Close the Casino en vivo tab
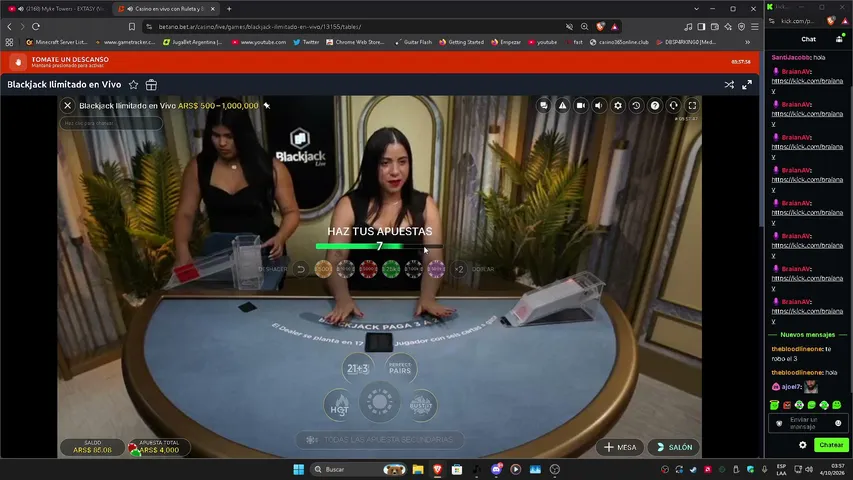 tap(213, 9)
